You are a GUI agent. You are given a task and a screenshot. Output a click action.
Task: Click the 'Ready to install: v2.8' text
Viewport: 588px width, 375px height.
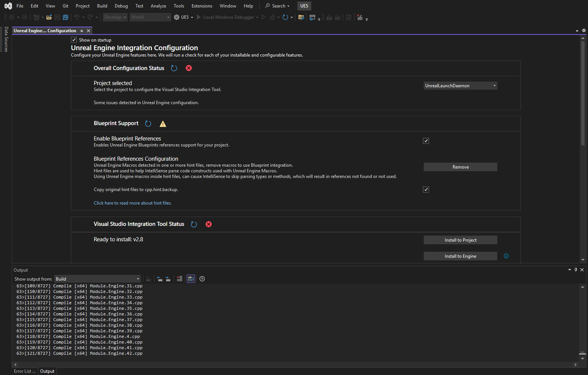coord(118,239)
